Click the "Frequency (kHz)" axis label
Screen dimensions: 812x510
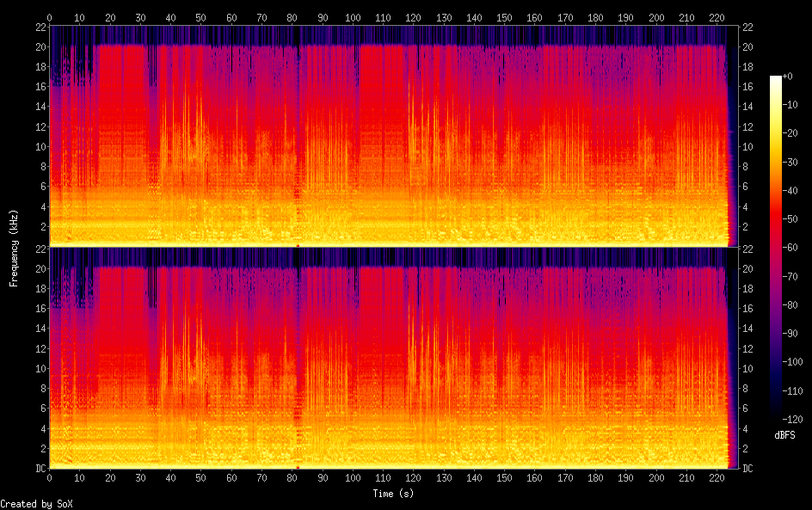(14, 247)
